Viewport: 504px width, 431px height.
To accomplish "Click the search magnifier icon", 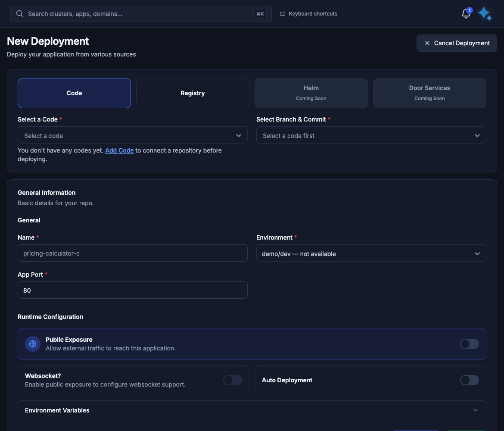I will pyautogui.click(x=20, y=14).
